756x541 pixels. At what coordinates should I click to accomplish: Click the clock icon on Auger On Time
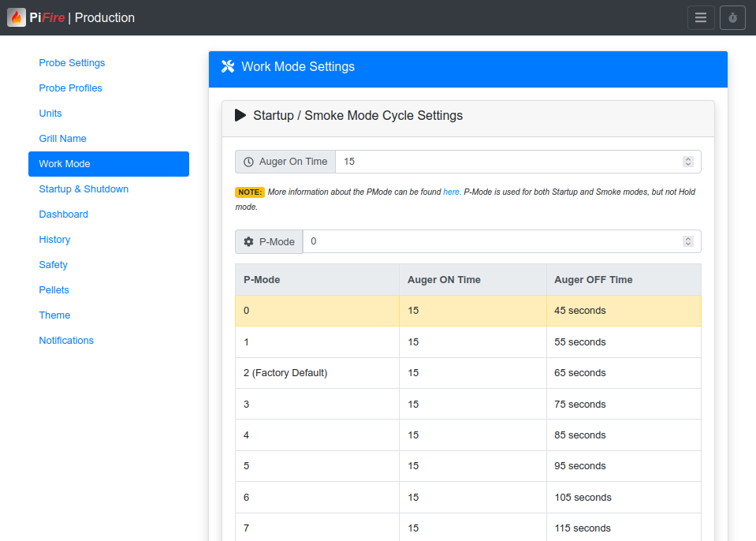(x=248, y=162)
